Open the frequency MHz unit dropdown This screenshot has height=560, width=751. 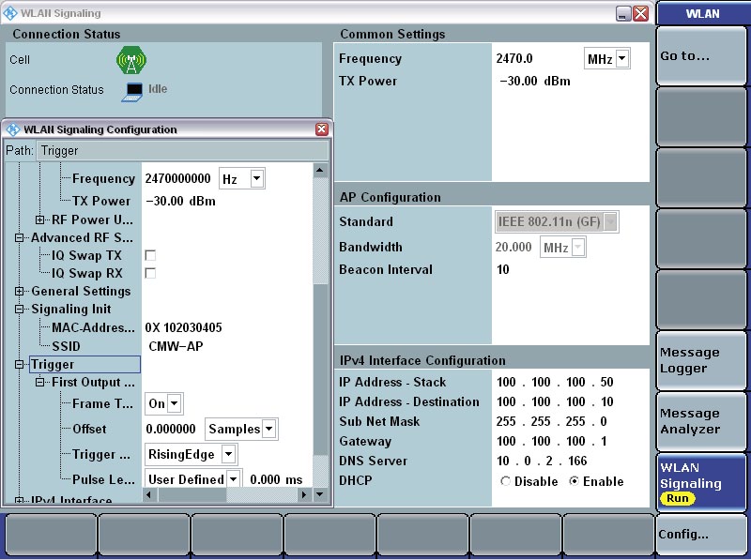coord(621,59)
